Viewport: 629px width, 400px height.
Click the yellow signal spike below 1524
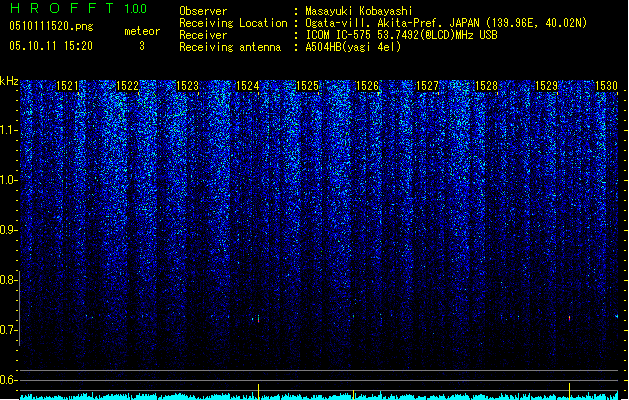click(258, 391)
